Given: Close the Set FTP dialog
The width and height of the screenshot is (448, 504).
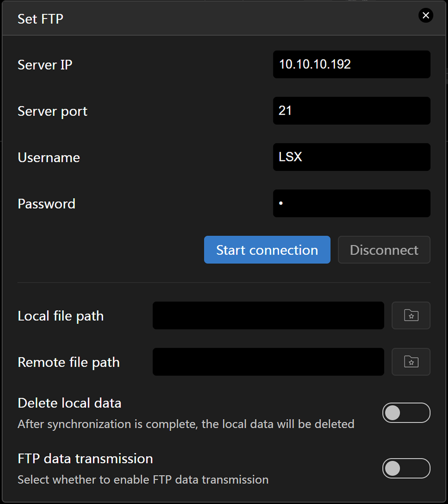Looking at the screenshot, I should click(425, 15).
